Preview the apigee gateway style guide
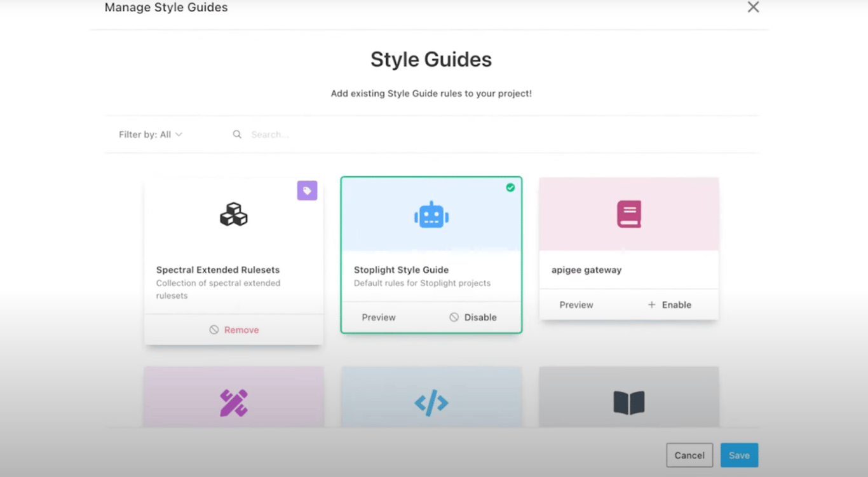Image resolution: width=868 pixels, height=477 pixels. point(576,305)
